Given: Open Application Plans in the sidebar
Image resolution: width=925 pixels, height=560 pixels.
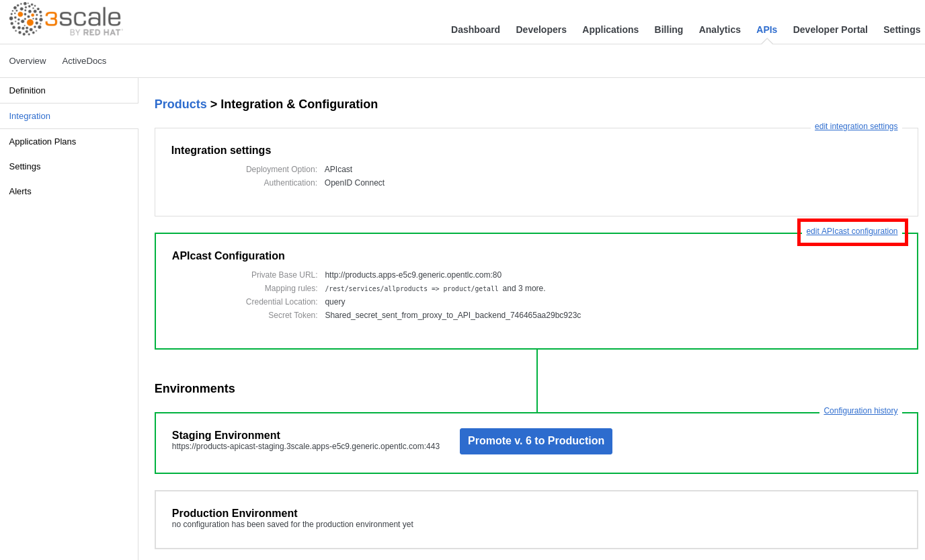Looking at the screenshot, I should pos(42,142).
